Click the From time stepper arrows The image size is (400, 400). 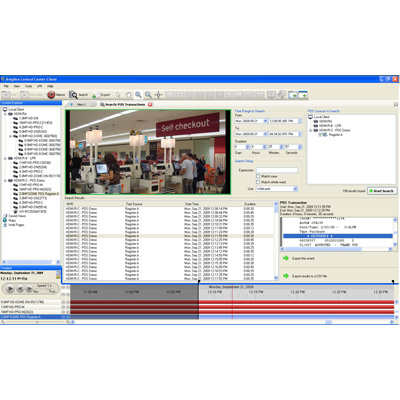pos(300,121)
